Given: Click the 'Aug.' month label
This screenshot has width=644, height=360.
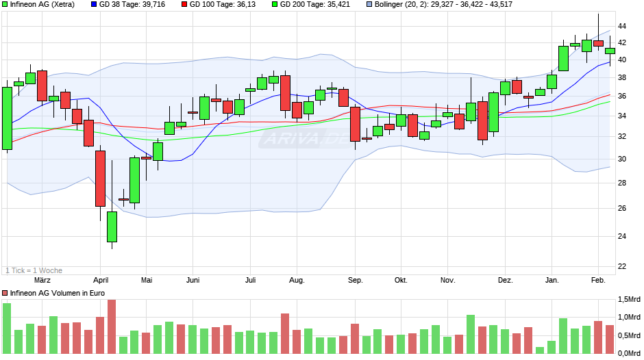Looking at the screenshot, I should (297, 280).
